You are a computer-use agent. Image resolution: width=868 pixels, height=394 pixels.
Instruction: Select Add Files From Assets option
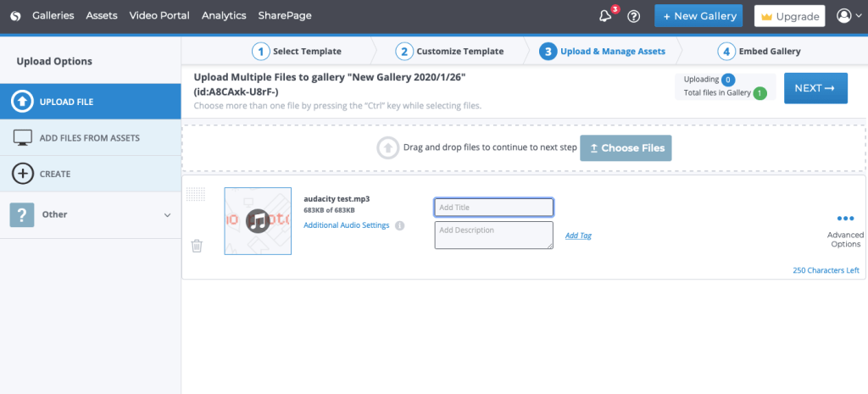coord(90,137)
